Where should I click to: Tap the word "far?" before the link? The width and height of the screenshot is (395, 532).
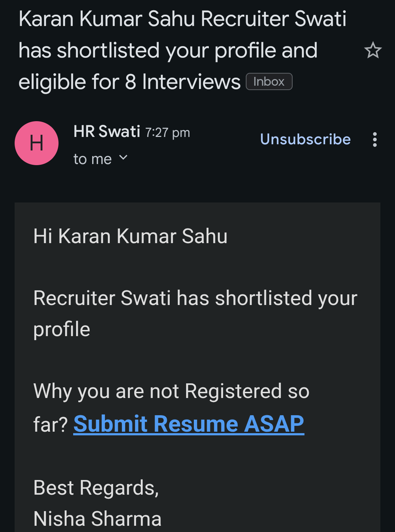[x=50, y=425]
